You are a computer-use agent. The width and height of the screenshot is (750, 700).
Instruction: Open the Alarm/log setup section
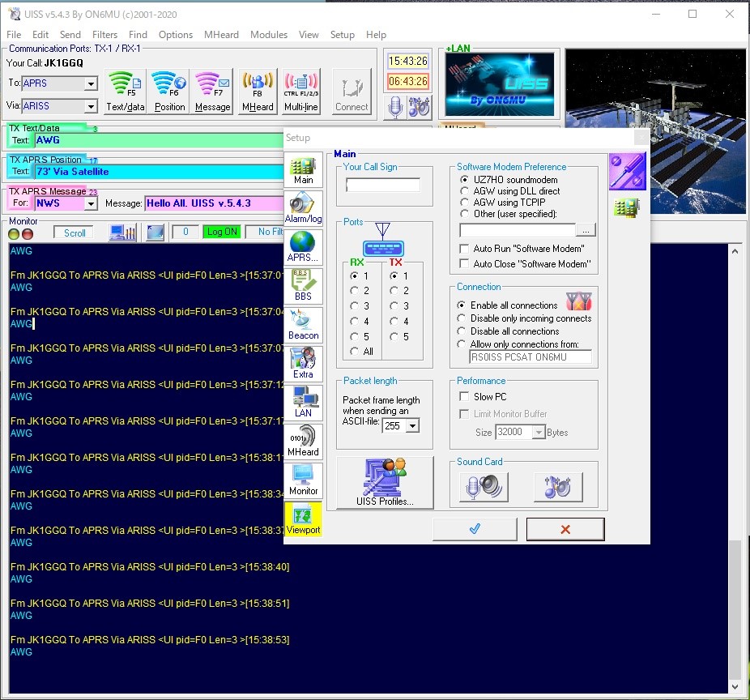[303, 208]
